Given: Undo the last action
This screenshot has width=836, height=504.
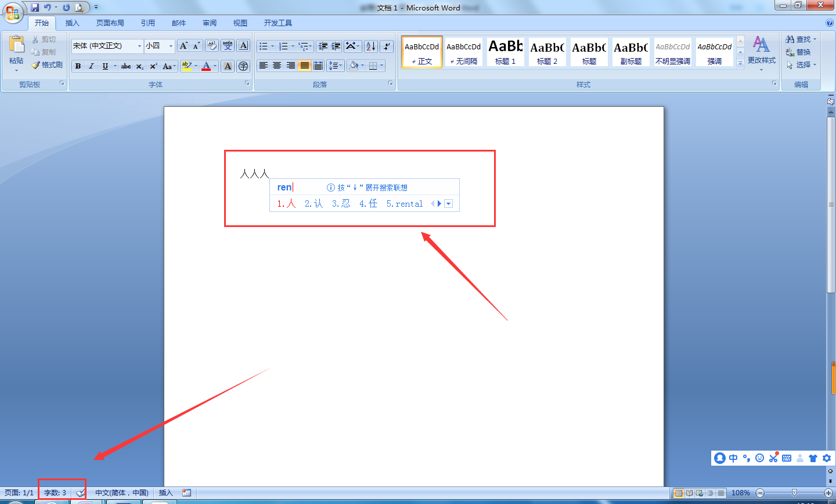Looking at the screenshot, I should click(48, 8).
